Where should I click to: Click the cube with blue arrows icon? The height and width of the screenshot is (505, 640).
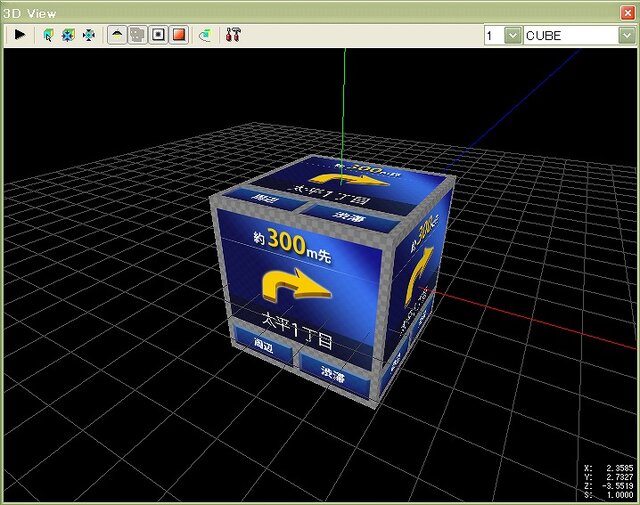pos(68,36)
